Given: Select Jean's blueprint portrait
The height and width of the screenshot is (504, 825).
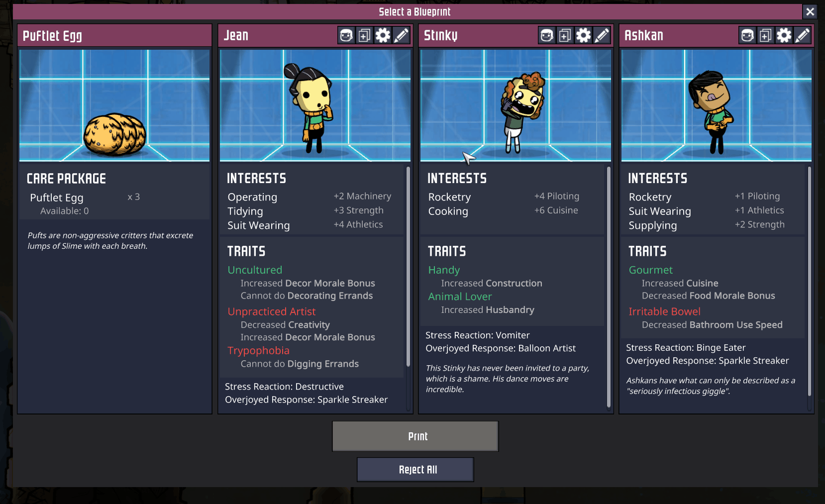Looking at the screenshot, I should 315,105.
